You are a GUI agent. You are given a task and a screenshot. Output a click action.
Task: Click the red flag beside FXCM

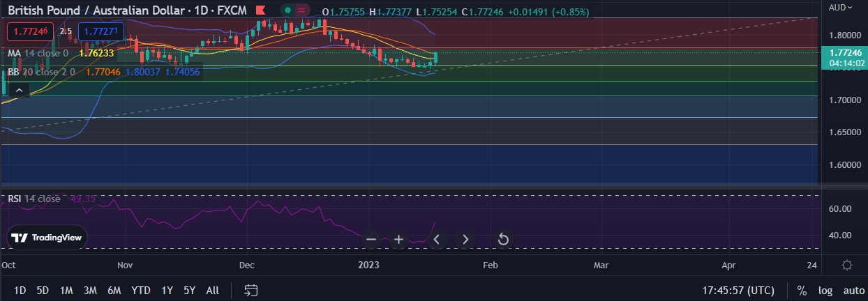coord(260,12)
